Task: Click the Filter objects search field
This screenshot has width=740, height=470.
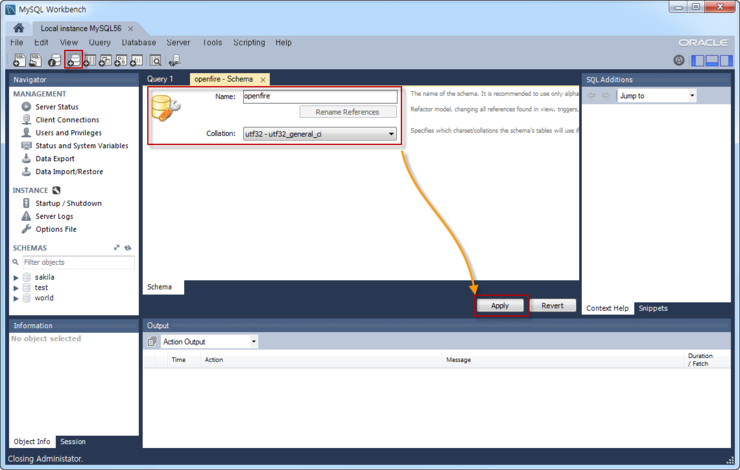Action: (78, 262)
